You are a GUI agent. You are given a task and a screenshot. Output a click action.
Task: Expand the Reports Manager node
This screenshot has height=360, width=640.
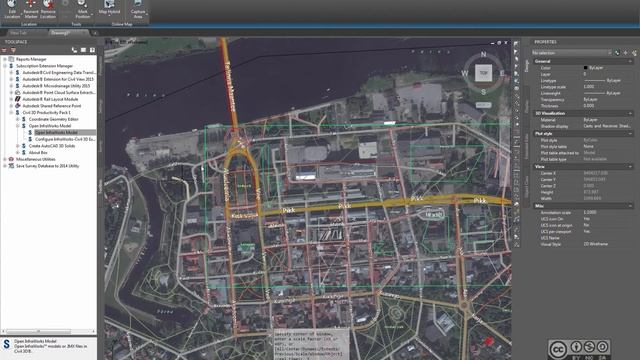pyautogui.click(x=5, y=59)
